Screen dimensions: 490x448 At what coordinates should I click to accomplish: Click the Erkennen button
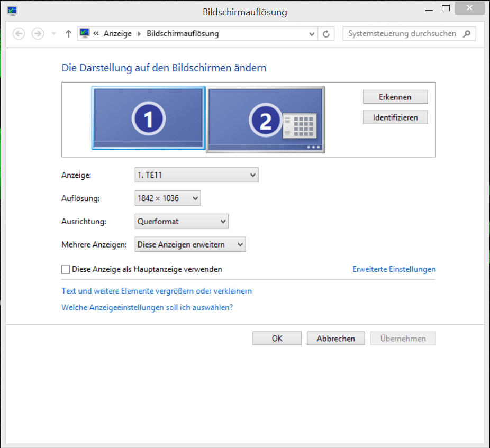pyautogui.click(x=395, y=97)
